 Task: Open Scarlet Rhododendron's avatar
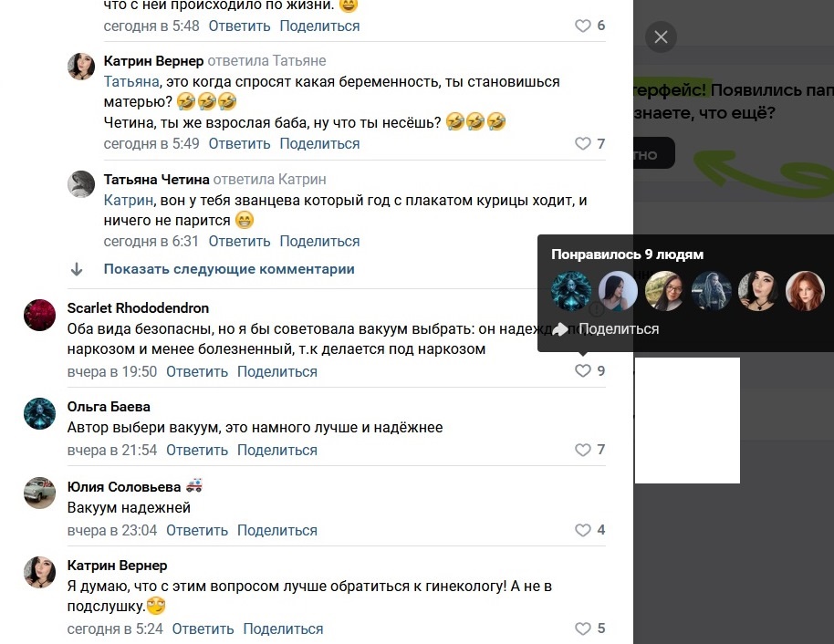(x=40, y=315)
